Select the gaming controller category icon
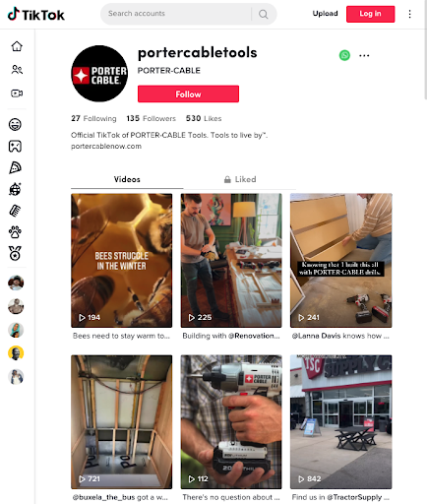The height and width of the screenshot is (504, 427). coord(15,146)
